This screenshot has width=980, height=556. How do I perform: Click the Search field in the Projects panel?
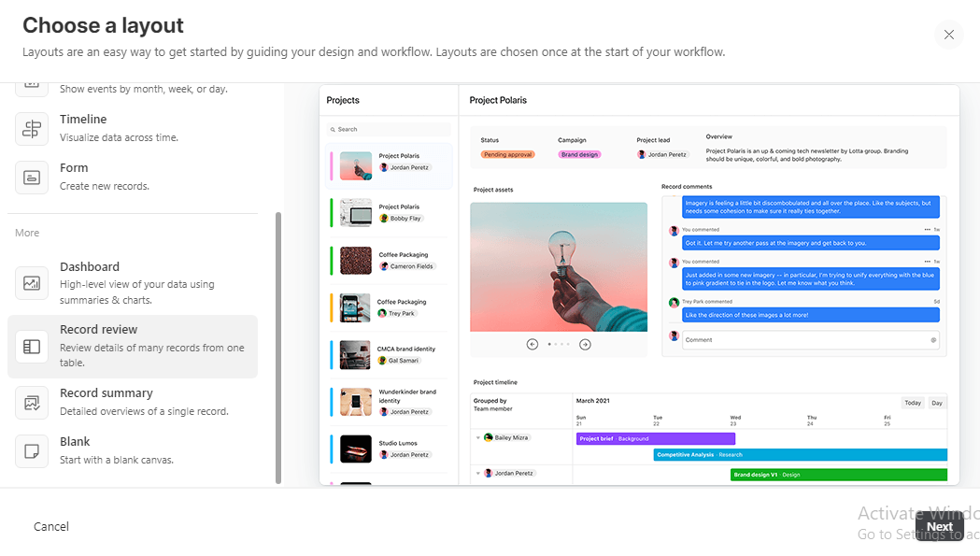tap(388, 129)
